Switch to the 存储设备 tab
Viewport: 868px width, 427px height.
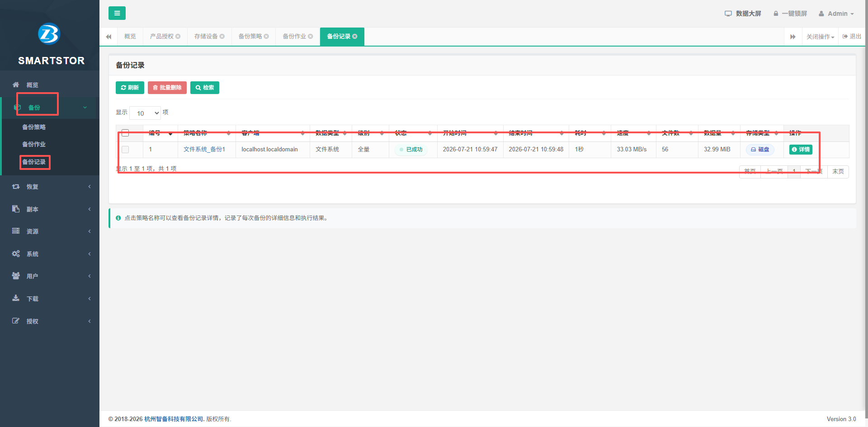pyautogui.click(x=206, y=36)
